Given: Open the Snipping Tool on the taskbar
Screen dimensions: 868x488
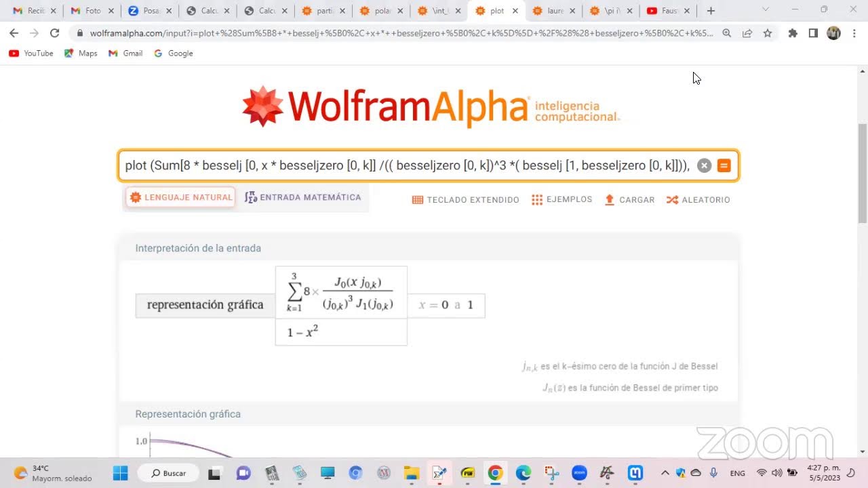Looking at the screenshot, I should 551,473.
